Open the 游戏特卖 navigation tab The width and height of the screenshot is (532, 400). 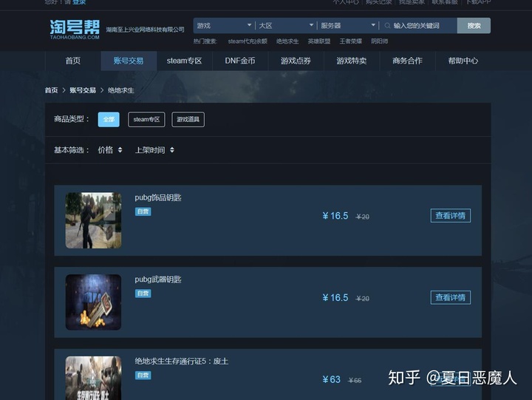(352, 61)
